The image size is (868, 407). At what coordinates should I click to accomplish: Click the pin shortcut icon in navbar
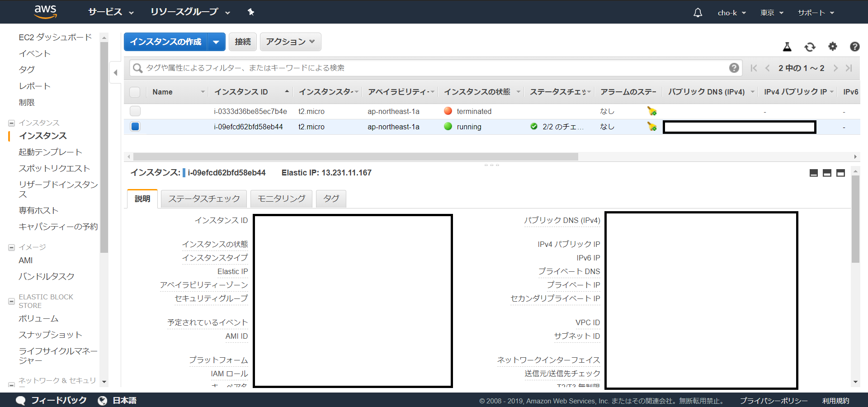[251, 12]
